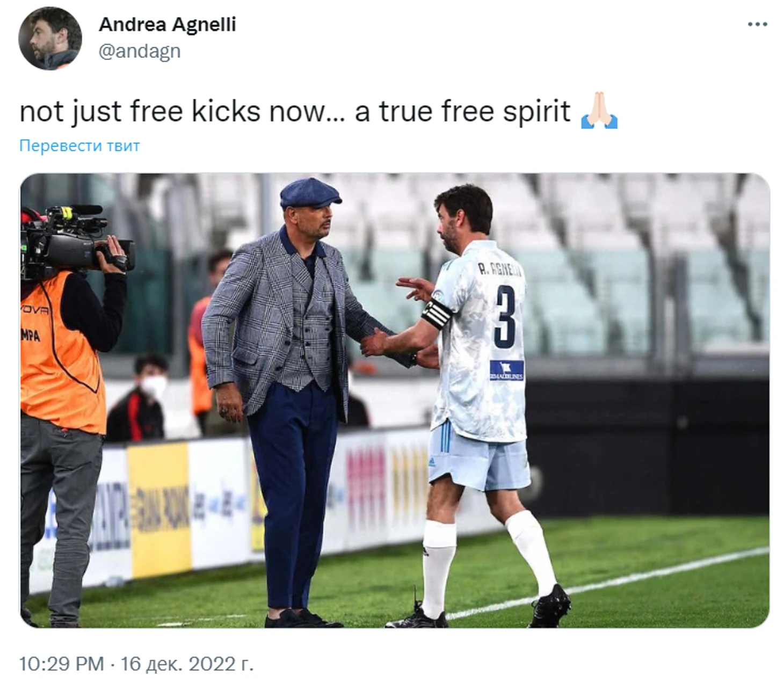Click the 10:29 PM timestamp
Viewport: 784px width, 683px height.
tap(62, 664)
